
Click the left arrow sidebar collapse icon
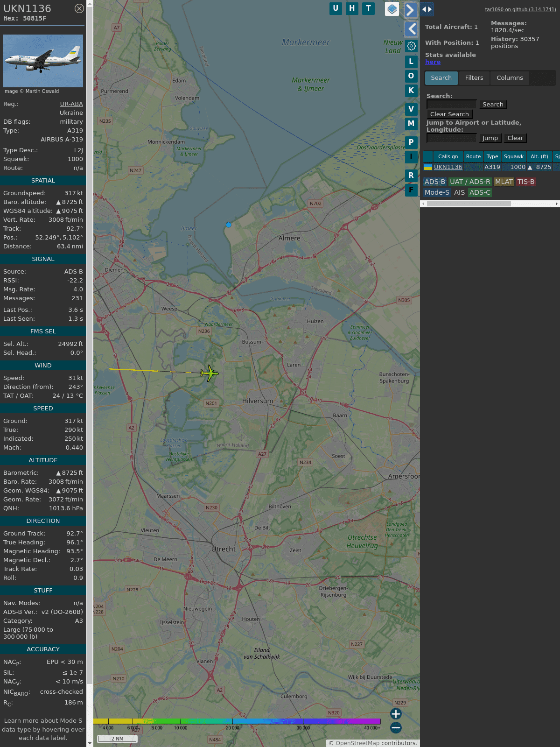click(x=411, y=29)
